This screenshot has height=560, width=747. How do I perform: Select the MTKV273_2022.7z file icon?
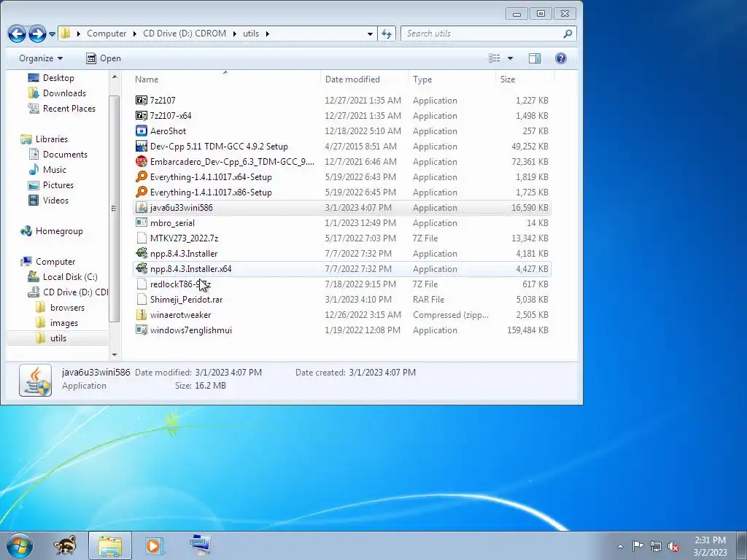[x=141, y=238]
